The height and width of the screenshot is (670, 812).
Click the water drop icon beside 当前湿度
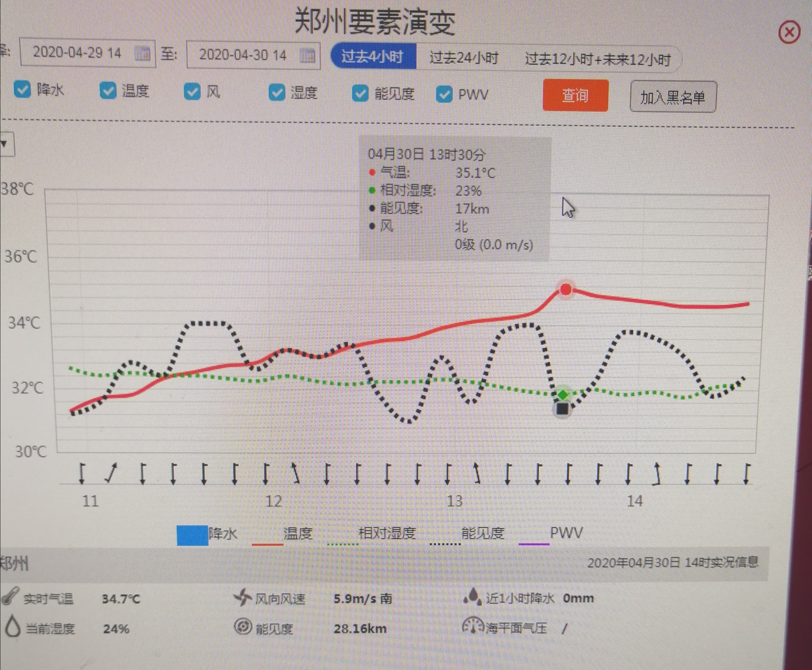pyautogui.click(x=12, y=627)
